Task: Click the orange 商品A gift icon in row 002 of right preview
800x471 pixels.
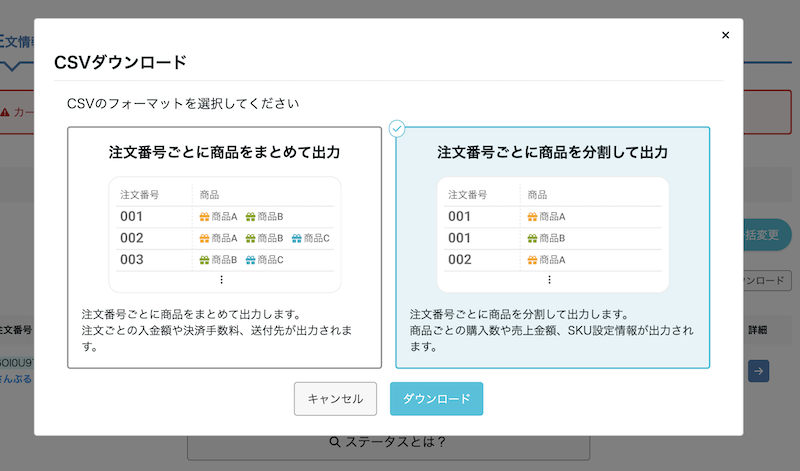Action: point(532,260)
